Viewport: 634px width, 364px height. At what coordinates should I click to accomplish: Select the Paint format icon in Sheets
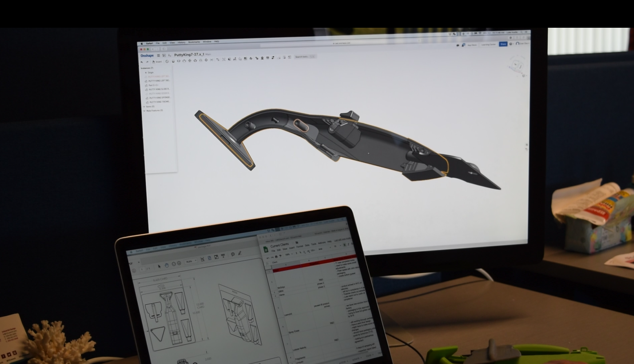click(x=281, y=256)
